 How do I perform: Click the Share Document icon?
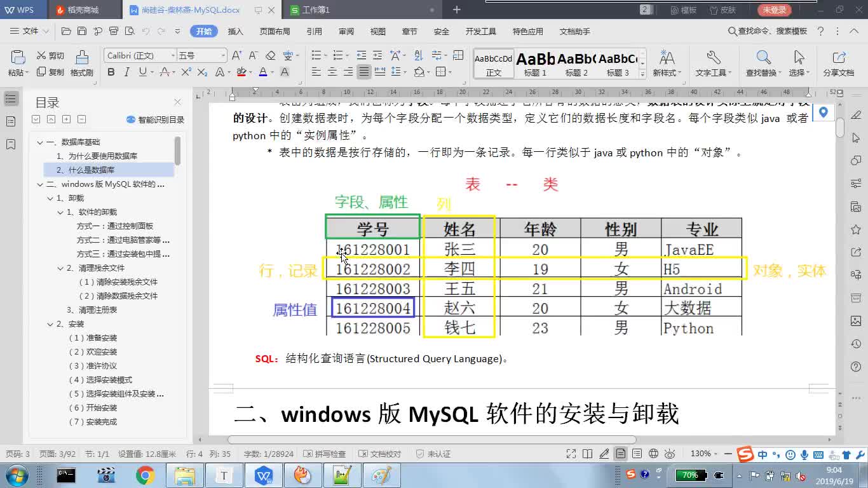point(839,64)
